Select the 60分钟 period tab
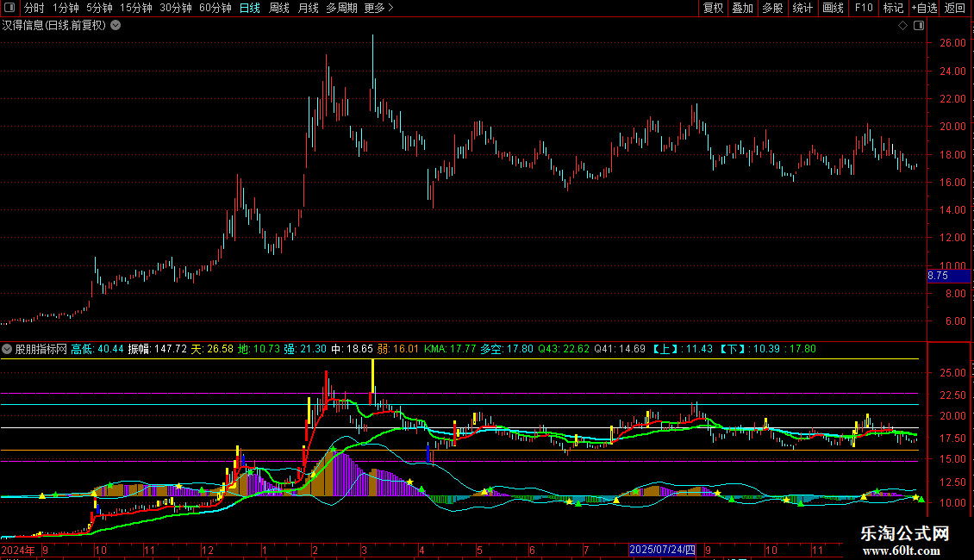 pos(215,8)
